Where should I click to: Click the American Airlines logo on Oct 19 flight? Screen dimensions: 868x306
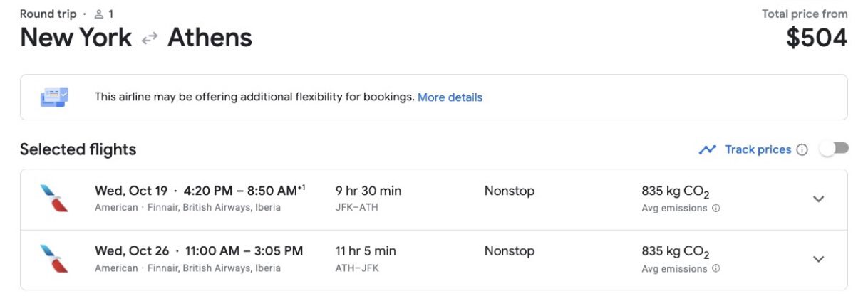[54, 199]
